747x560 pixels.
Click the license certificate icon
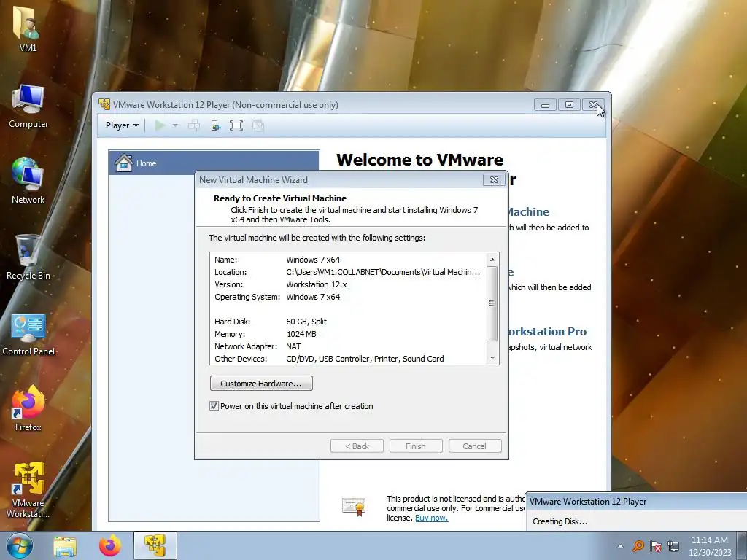pyautogui.click(x=354, y=506)
